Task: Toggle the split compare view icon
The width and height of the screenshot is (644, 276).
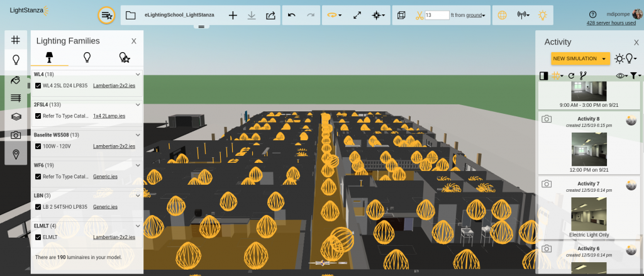Action: pos(544,75)
